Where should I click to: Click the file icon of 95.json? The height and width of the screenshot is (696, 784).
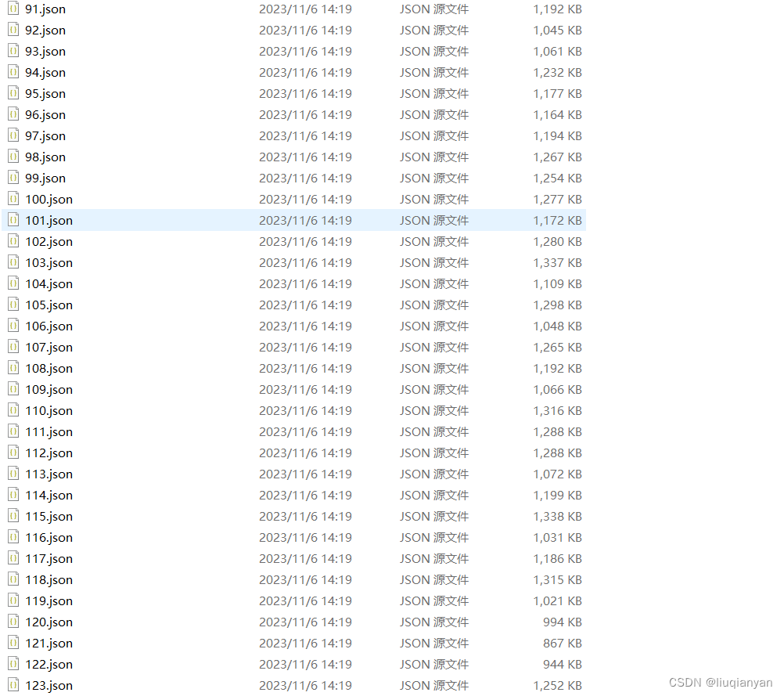pos(13,93)
